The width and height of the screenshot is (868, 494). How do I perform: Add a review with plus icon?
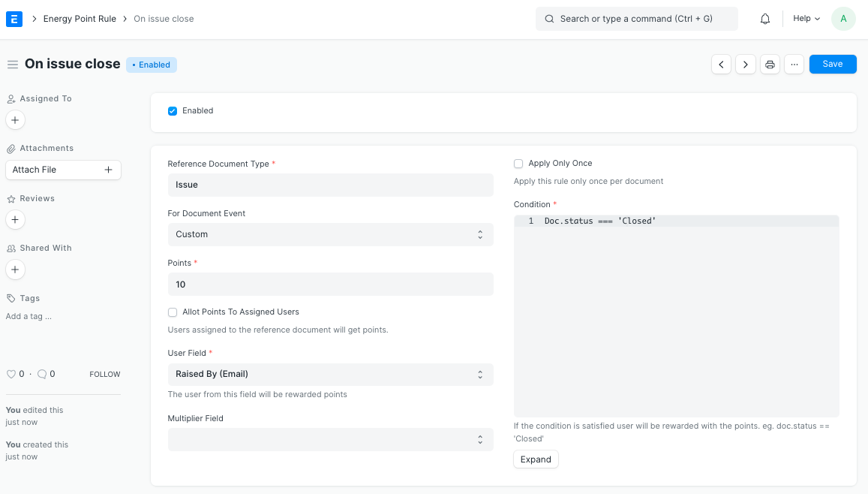click(15, 219)
